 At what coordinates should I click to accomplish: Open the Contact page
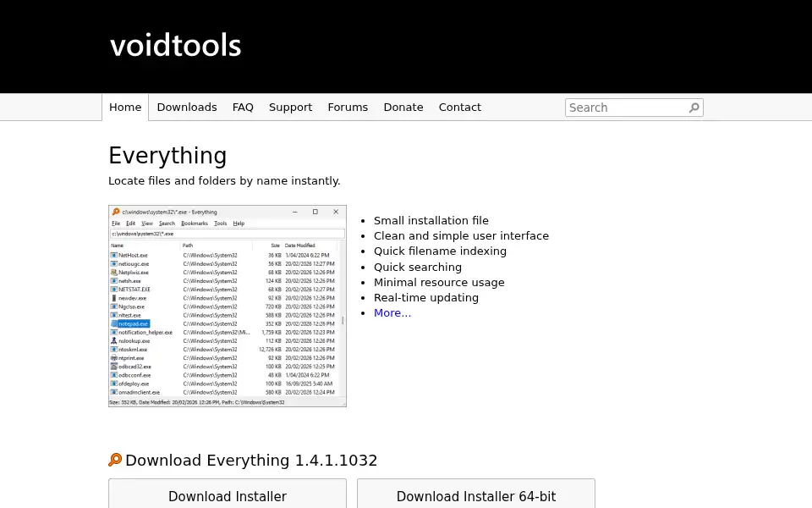coord(460,108)
